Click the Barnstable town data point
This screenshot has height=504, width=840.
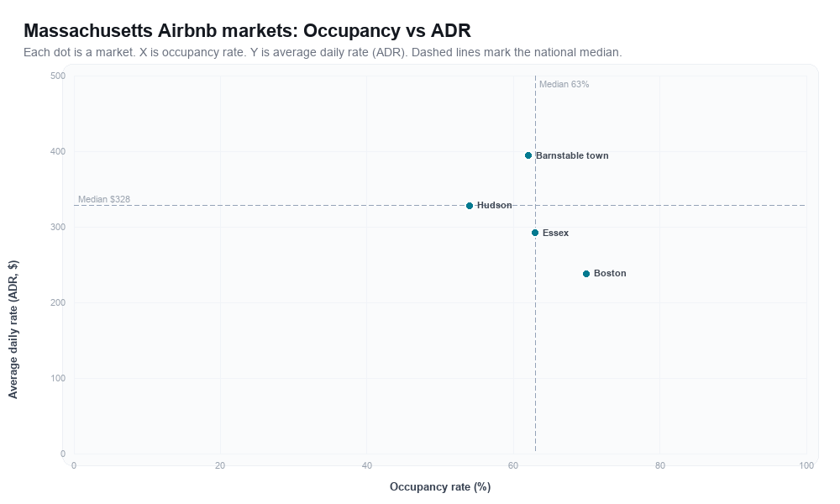pyautogui.click(x=528, y=155)
